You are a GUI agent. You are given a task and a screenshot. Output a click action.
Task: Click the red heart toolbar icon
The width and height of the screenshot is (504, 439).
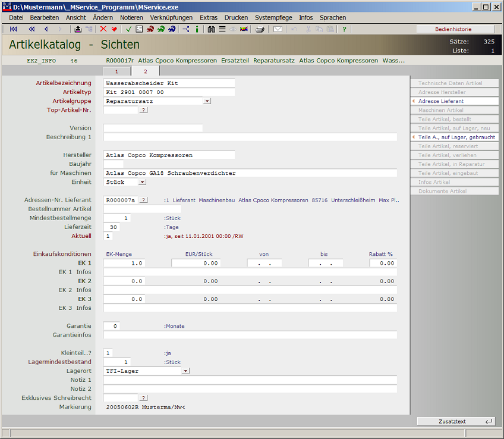[114, 29]
